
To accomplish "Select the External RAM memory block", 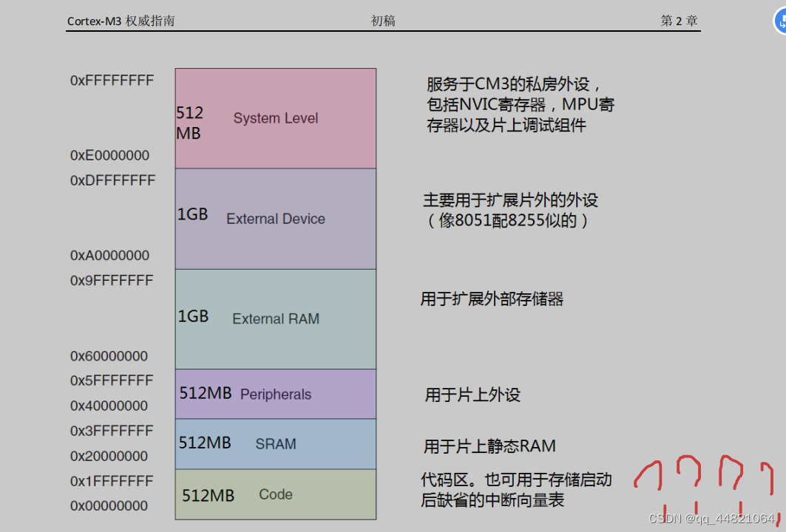I will pos(275,318).
